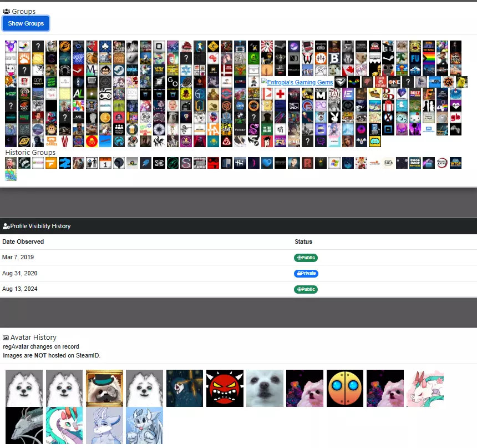This screenshot has width=477, height=448.
Task: Click the red gb group icon
Action: pos(455,118)
